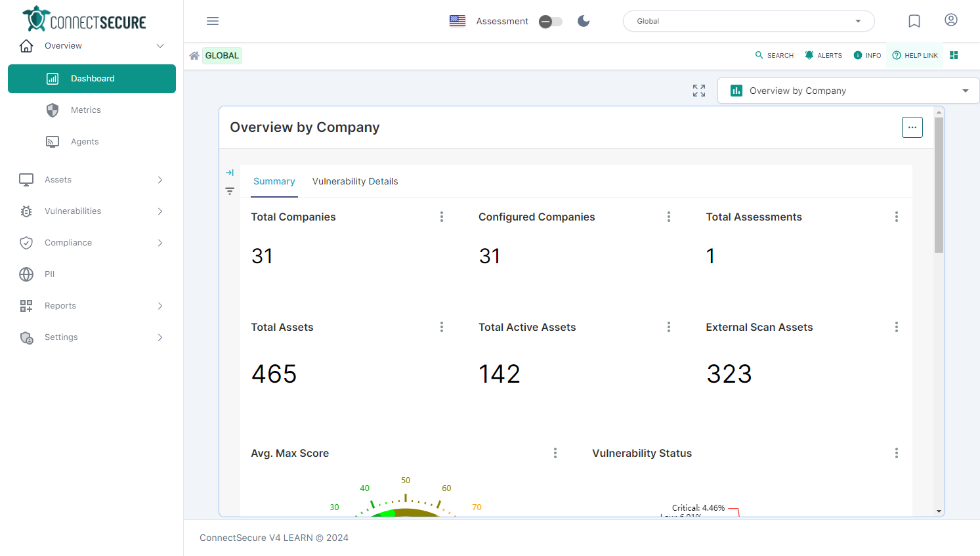Image resolution: width=980 pixels, height=556 pixels.
Task: Click the filter icon beside Summary
Action: (x=230, y=191)
